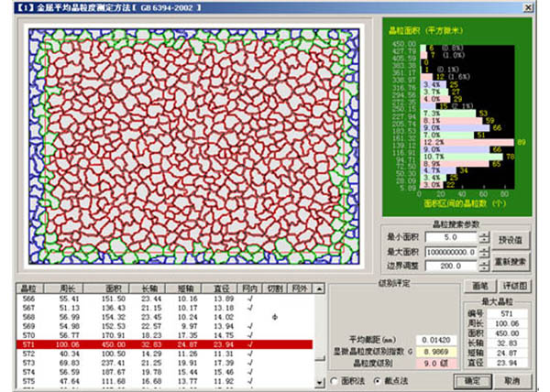The height and width of the screenshot is (392, 550).
Task: Increase 边界调整 with its spinner up arrow
Action: [x=484, y=263]
